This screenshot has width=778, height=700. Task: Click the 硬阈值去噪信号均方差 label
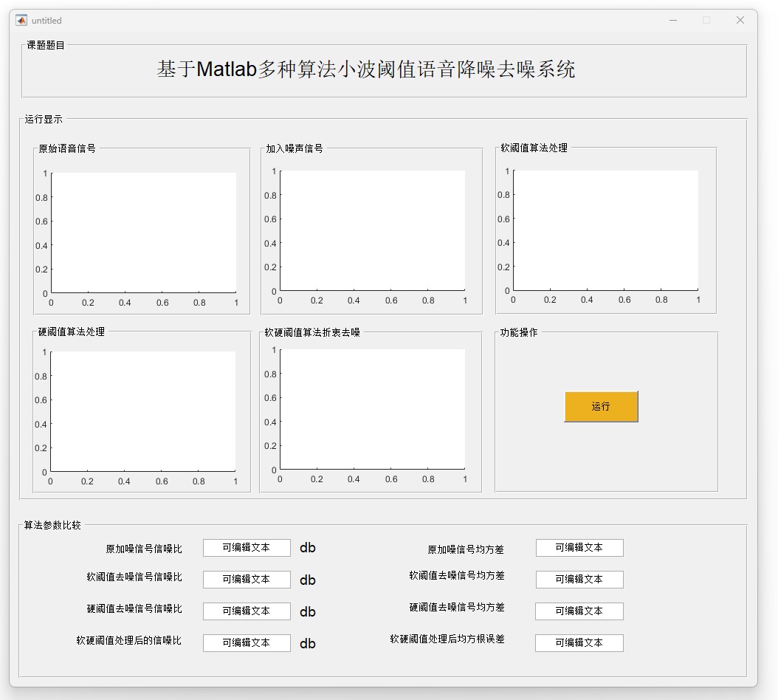457,607
